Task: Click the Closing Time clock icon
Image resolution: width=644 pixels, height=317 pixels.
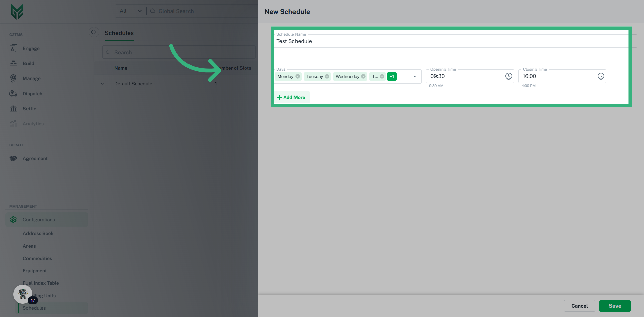Action: [601, 76]
